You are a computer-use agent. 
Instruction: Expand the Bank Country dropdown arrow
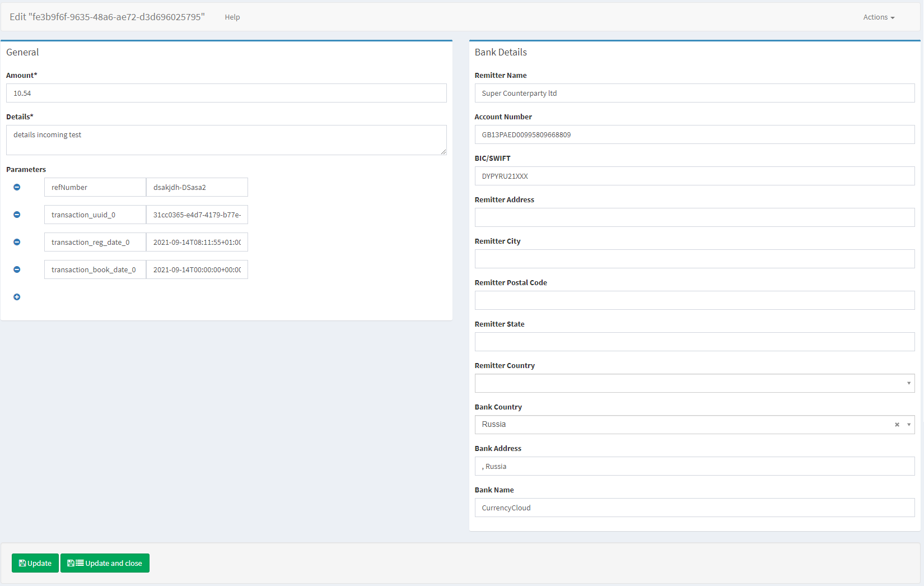[x=908, y=425]
